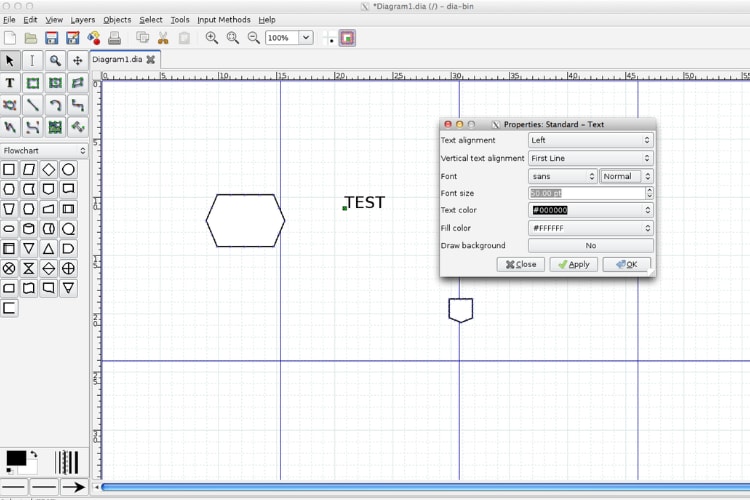The height and width of the screenshot is (500, 750).
Task: Select the flowchart collate hourglass shape
Action: pyautogui.click(x=29, y=268)
